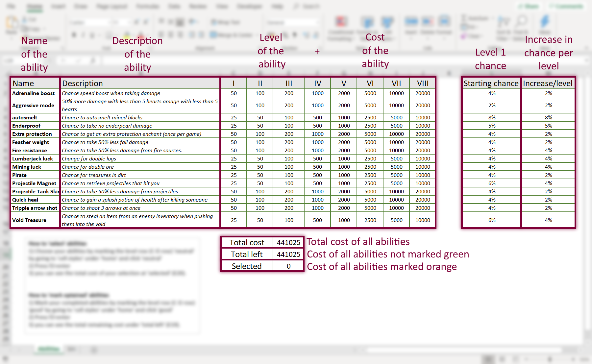Select the Mining luck name cell

[35, 167]
